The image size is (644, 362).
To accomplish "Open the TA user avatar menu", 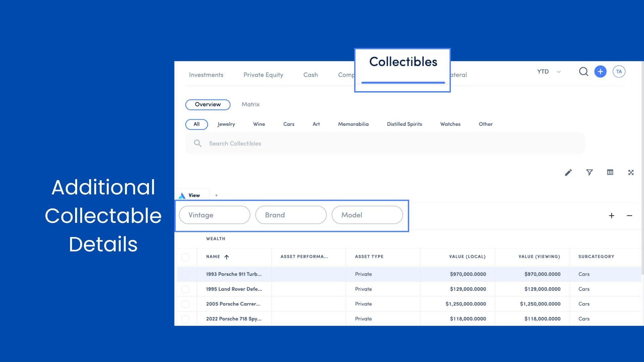I will 619,72.
